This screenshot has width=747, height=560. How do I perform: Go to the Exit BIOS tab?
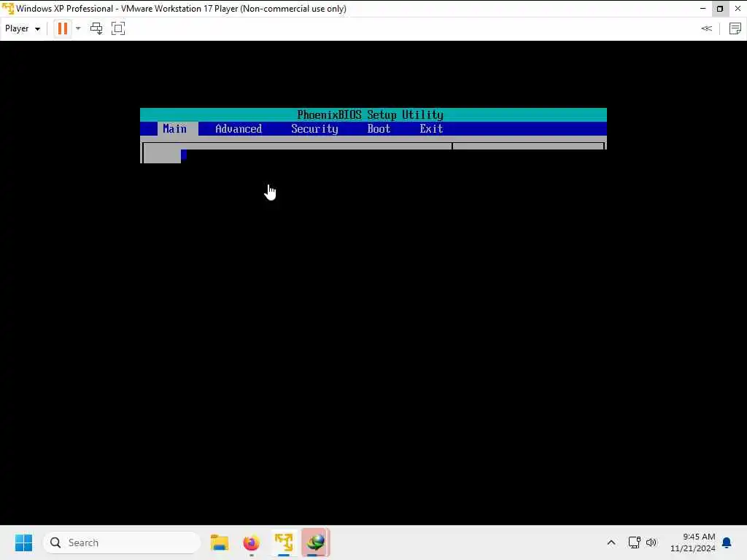click(x=431, y=128)
